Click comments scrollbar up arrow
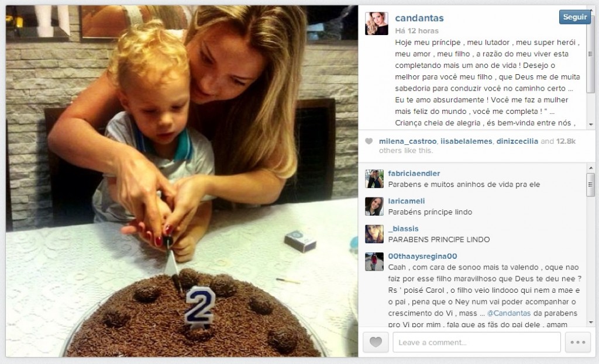 coord(591,168)
